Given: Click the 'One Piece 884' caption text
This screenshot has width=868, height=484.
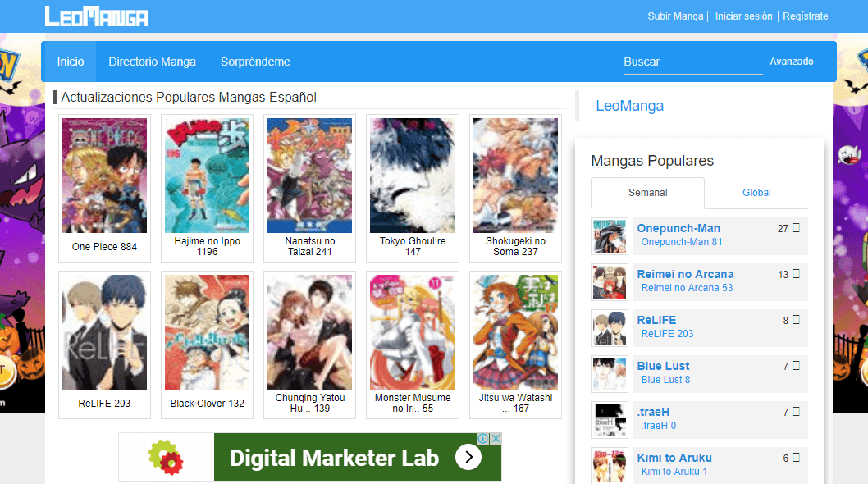Looking at the screenshot, I should click(x=105, y=246).
